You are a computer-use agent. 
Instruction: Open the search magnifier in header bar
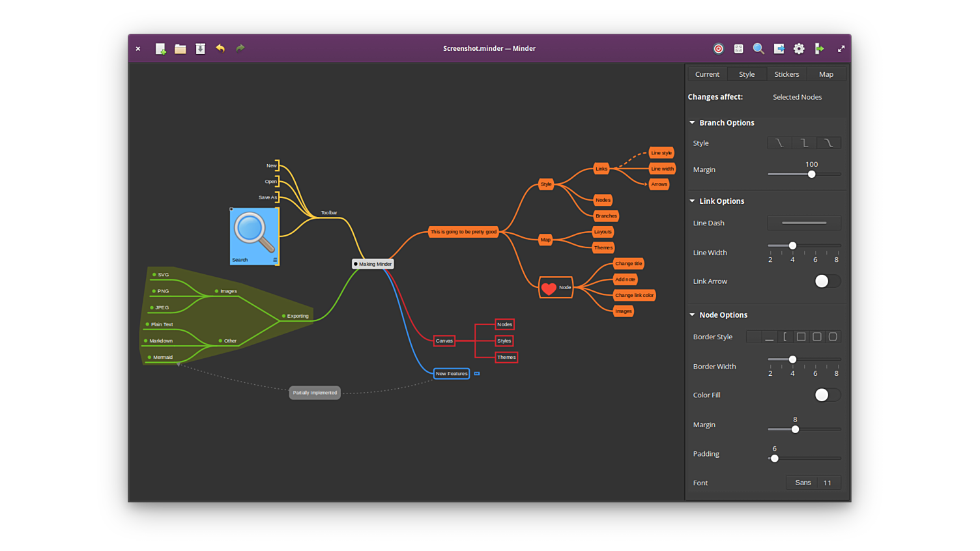point(758,49)
